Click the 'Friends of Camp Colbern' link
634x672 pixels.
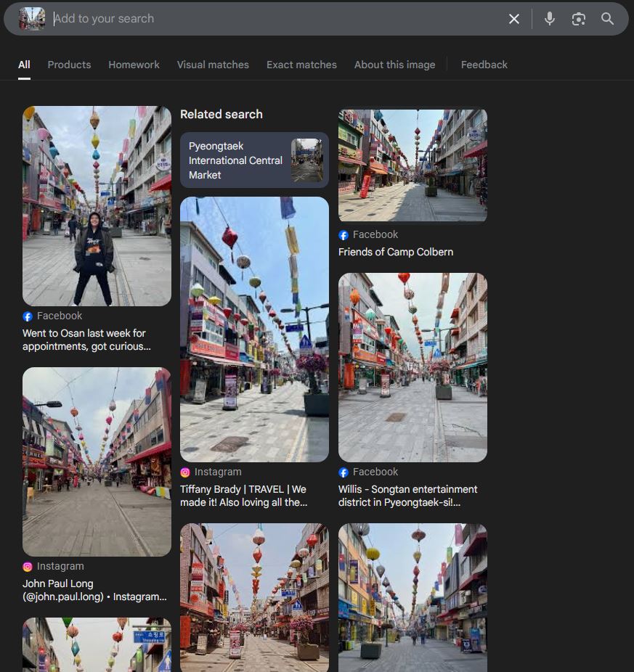pos(396,252)
